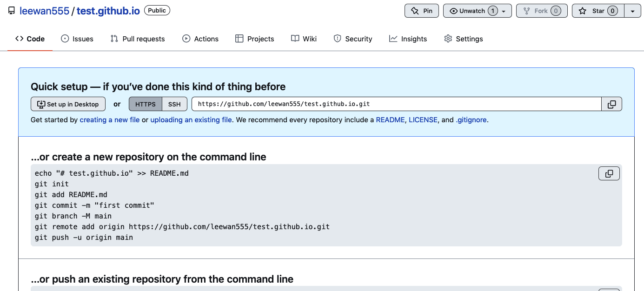Click the Projects table icon
The image size is (644, 291).
pyautogui.click(x=239, y=39)
